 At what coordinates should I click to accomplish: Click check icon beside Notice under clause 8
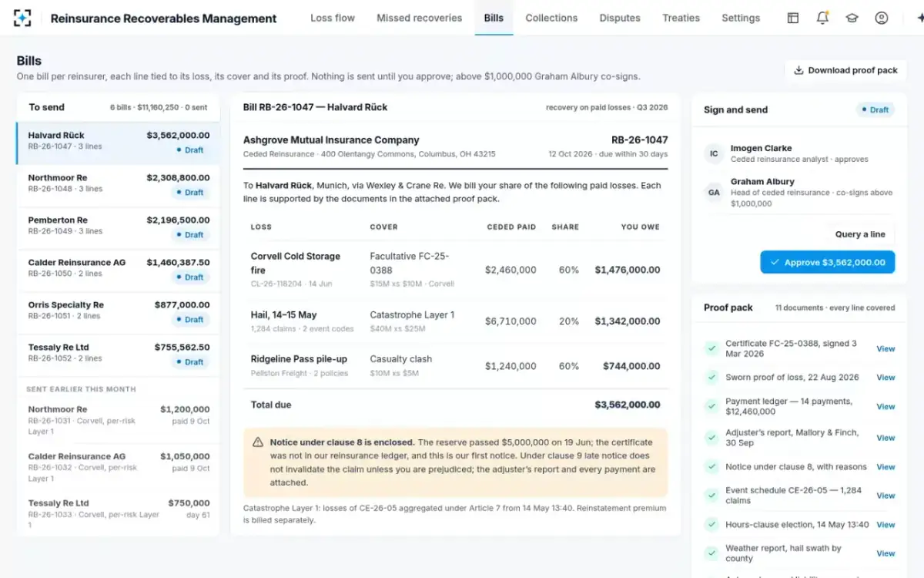click(711, 467)
